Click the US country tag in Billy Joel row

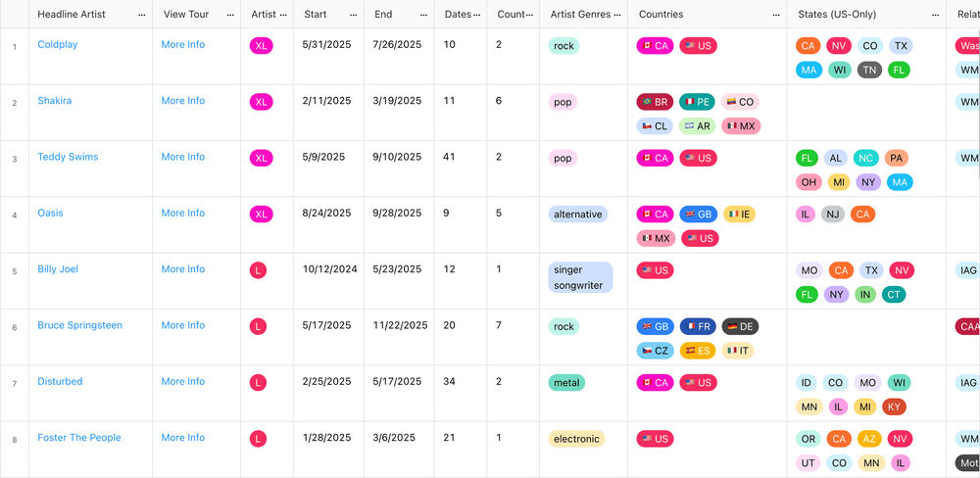point(655,270)
